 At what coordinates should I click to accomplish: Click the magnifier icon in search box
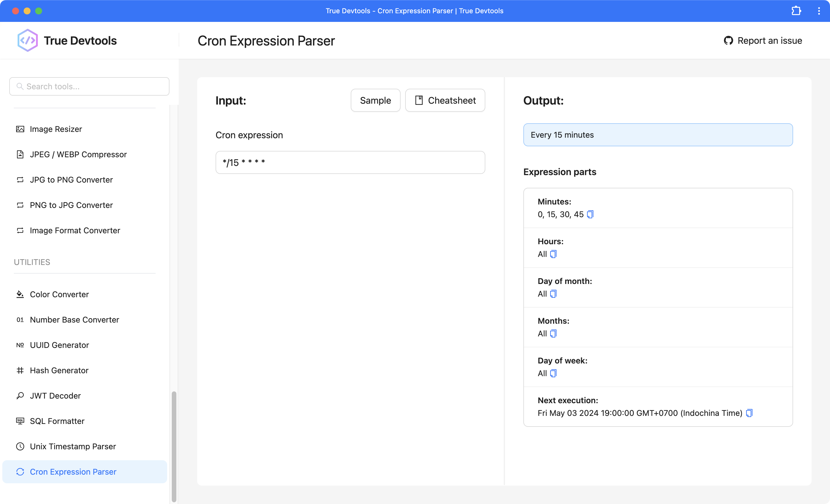(20, 86)
